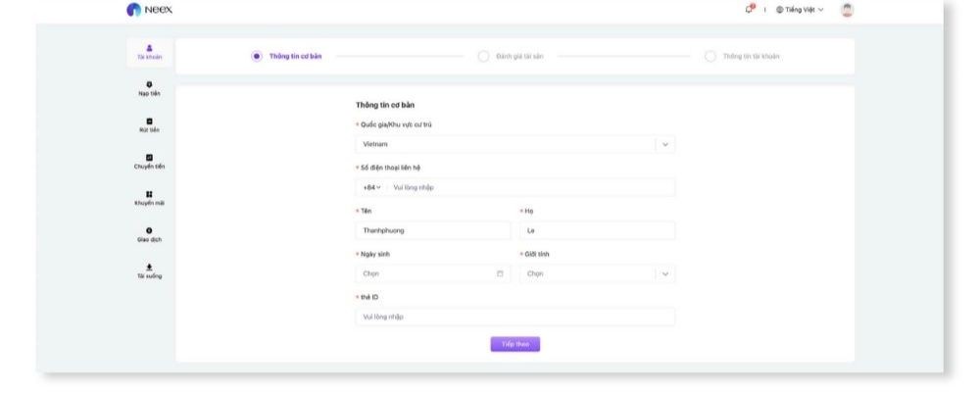Select the Thông tin tài khoản step radio
980x393 pixels.
pyautogui.click(x=710, y=56)
